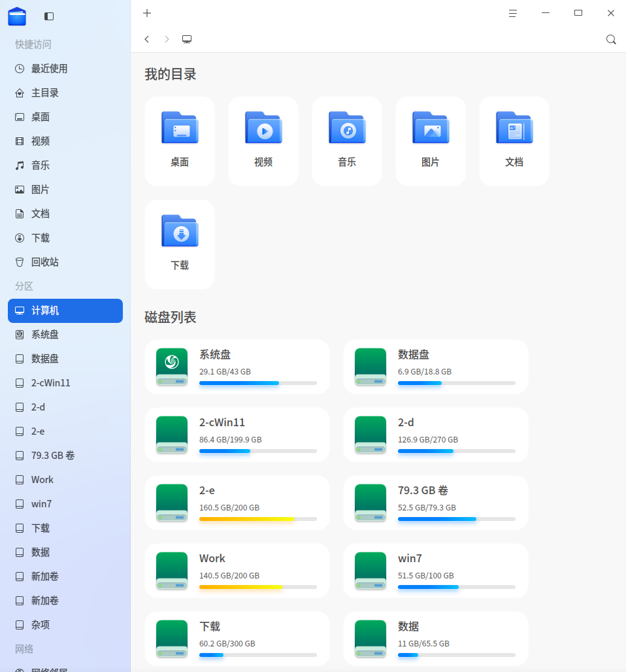This screenshot has width=626, height=672.
Task: Open the hamburger main menu
Action: click(513, 13)
